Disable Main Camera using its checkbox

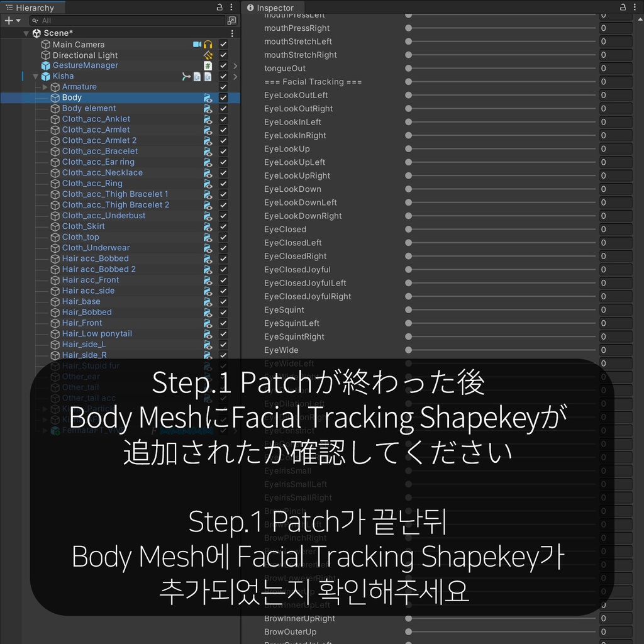click(x=223, y=44)
